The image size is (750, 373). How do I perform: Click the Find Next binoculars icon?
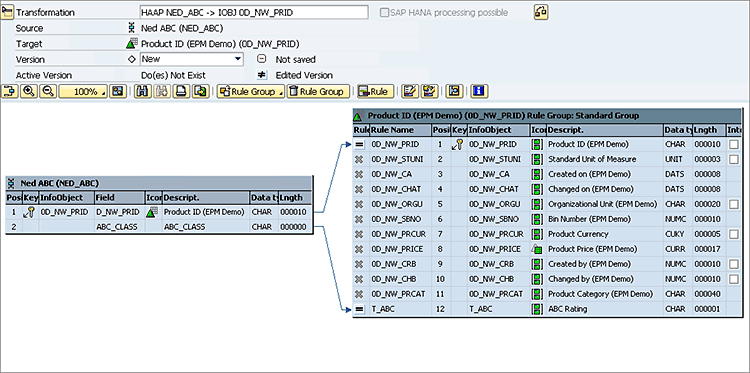pos(161,91)
